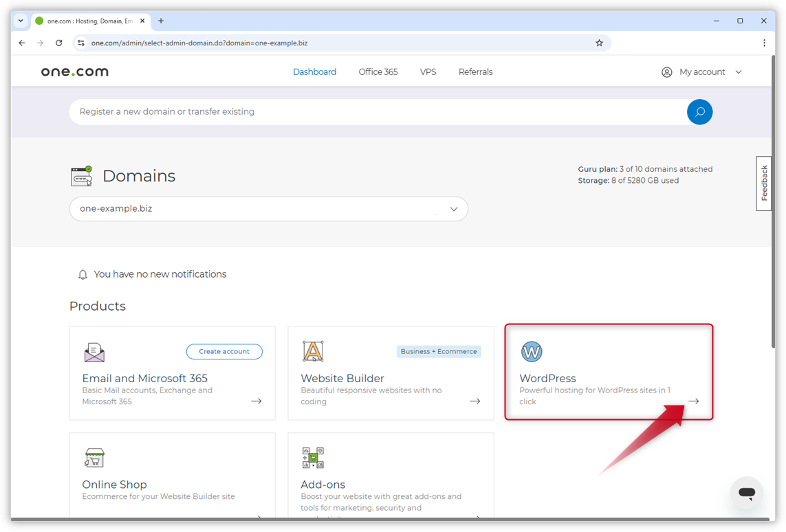Open the Feedback side tab
This screenshot has width=786, height=532.
click(x=763, y=183)
